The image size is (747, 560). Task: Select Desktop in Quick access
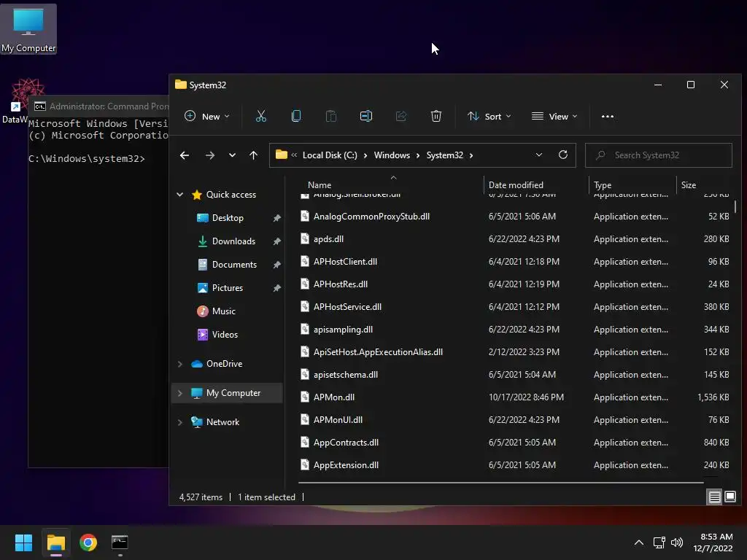tap(228, 217)
